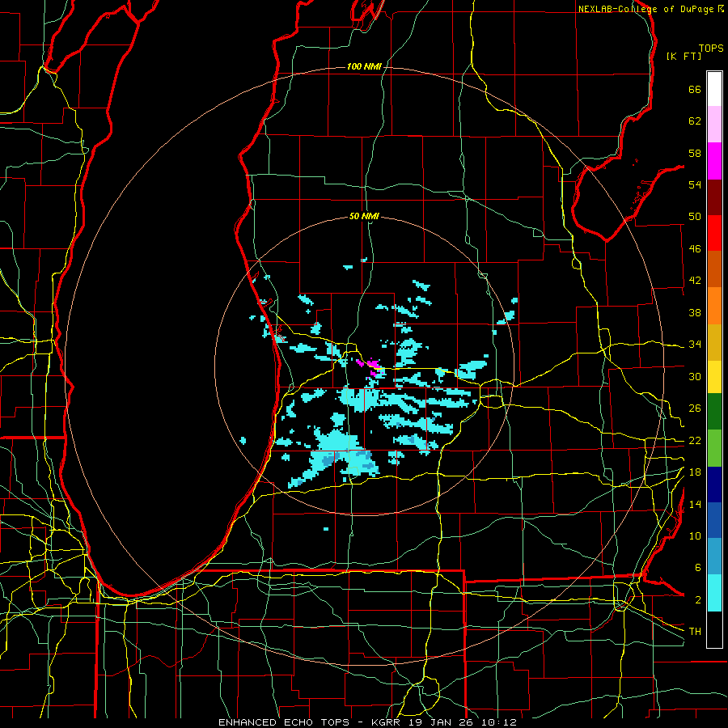Click legend value "22"

695,441
